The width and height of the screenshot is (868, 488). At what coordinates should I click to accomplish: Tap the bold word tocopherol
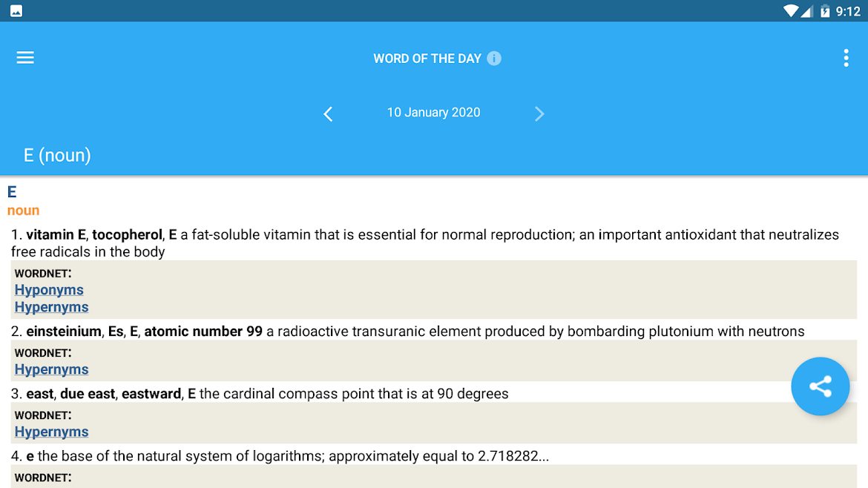[x=127, y=234]
